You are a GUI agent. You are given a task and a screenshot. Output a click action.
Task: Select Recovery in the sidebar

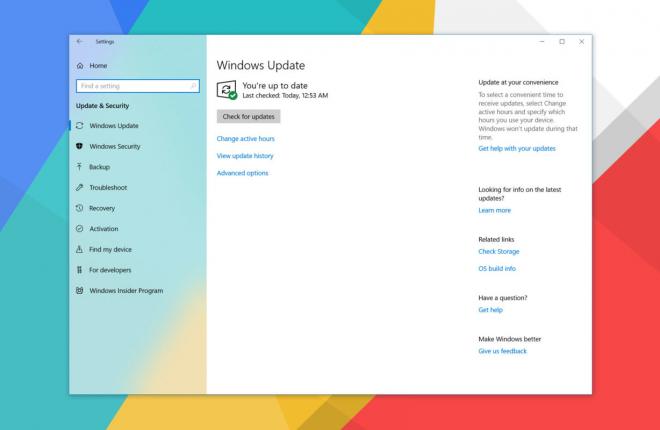click(x=102, y=208)
